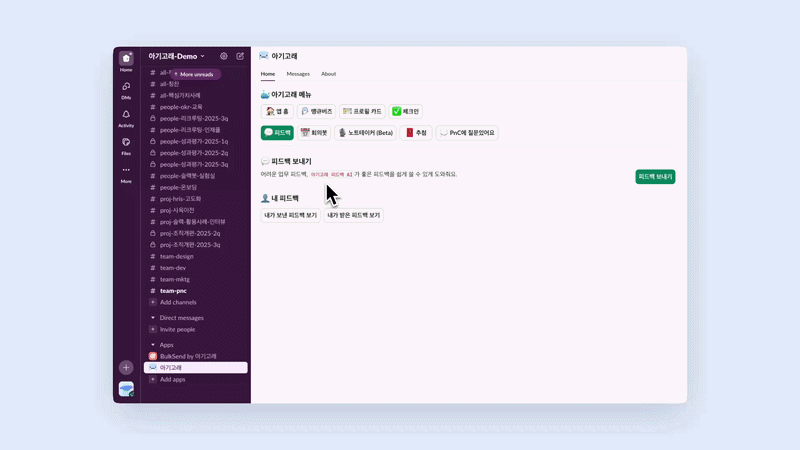Click the 추첨 menu button
Image resolution: width=800 pixels, height=450 pixels.
point(416,133)
